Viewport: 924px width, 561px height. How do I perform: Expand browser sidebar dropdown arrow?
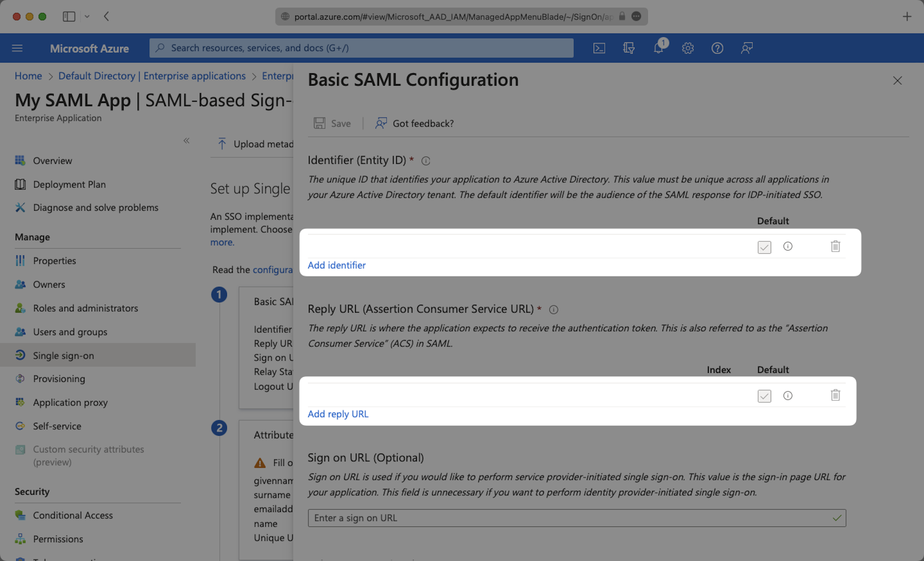(87, 17)
